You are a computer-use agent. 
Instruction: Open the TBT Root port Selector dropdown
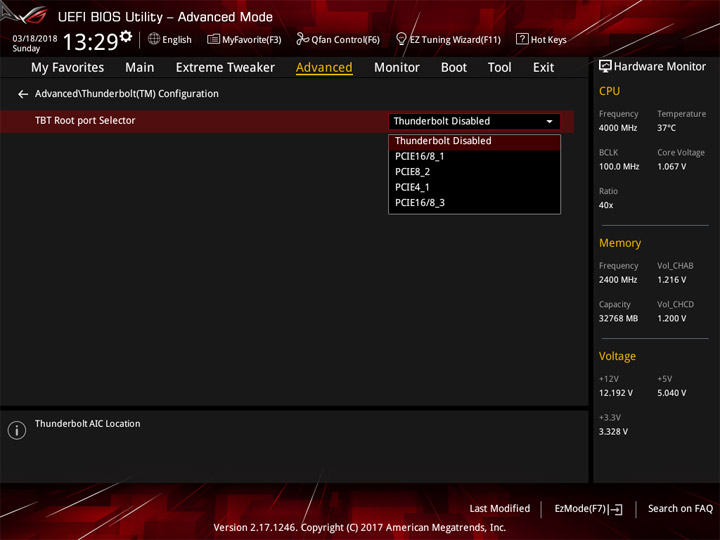point(474,121)
